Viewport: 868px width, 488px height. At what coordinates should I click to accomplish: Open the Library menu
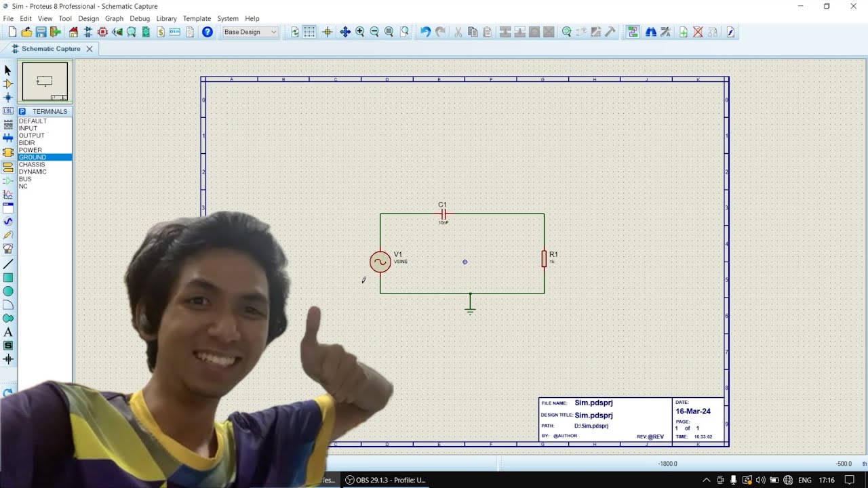click(166, 18)
